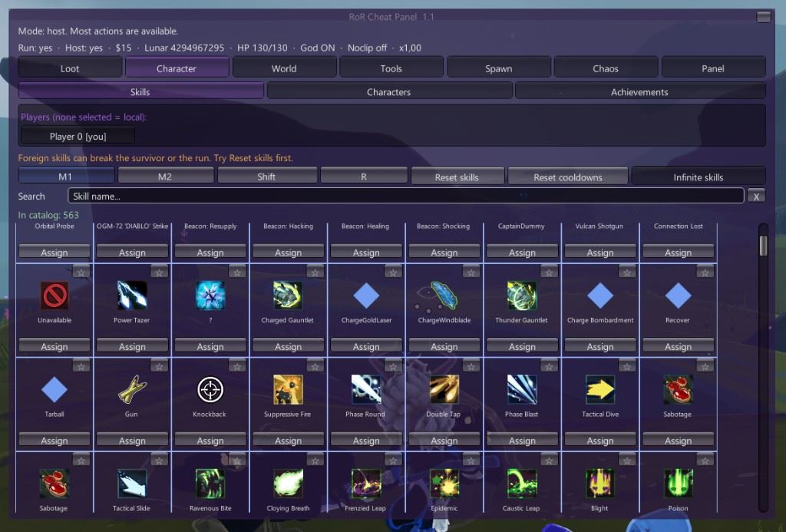Image resolution: width=786 pixels, height=532 pixels.
Task: Click the Phase Round skill icon
Action: click(366, 389)
